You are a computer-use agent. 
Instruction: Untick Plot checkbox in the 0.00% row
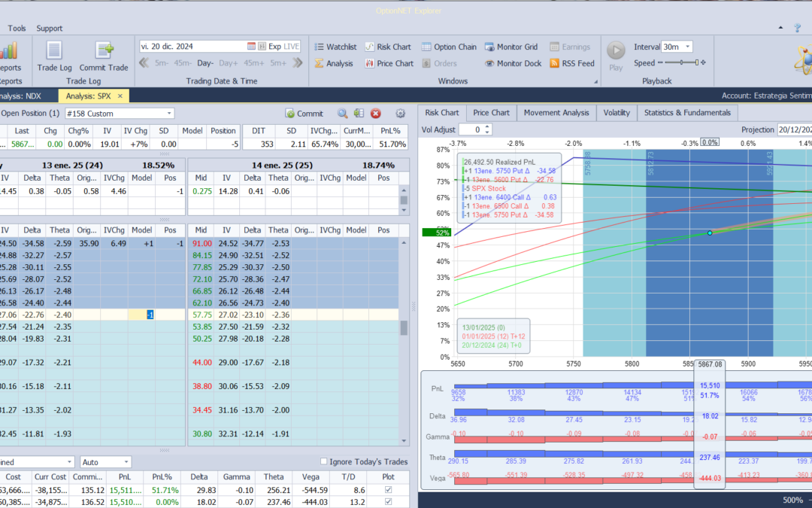(389, 502)
